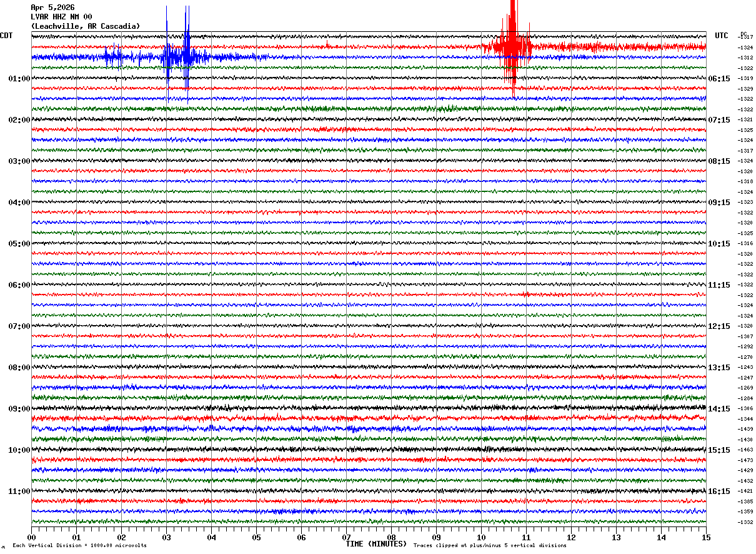Click the 05:00 CDT hour label
The height and width of the screenshot is (554, 756).
point(19,243)
